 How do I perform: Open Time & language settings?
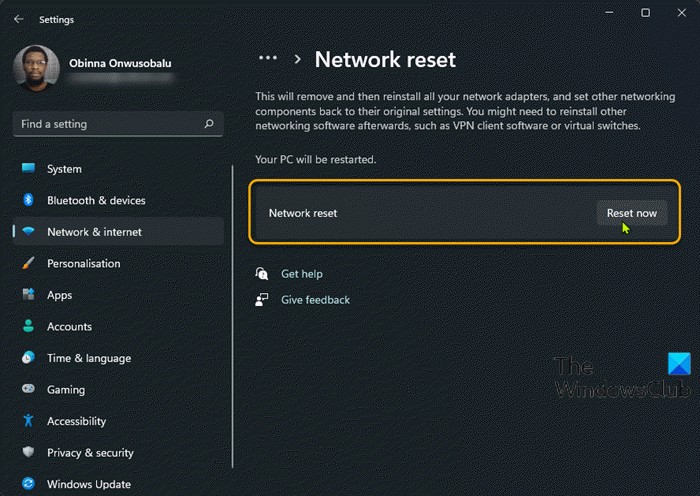88,358
